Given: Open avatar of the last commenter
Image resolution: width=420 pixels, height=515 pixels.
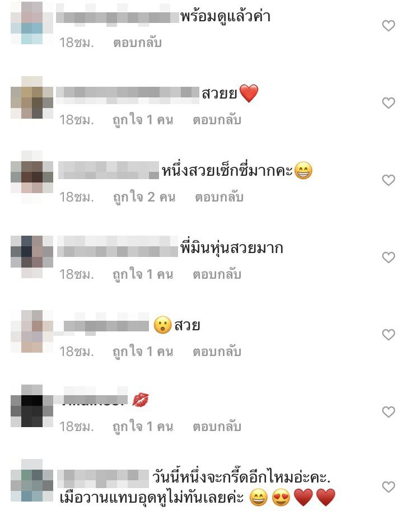Looking at the screenshot, I should click(32, 480).
